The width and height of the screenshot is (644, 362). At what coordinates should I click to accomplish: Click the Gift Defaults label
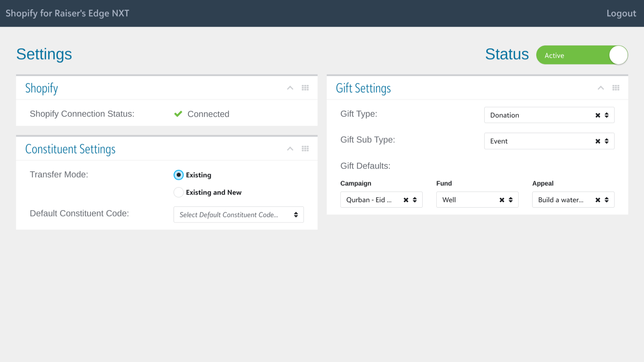pos(365,166)
